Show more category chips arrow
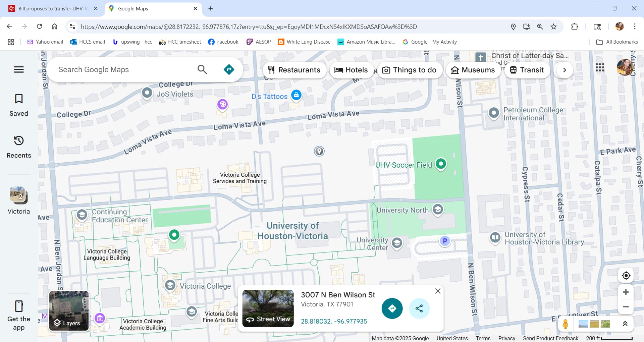 [565, 70]
